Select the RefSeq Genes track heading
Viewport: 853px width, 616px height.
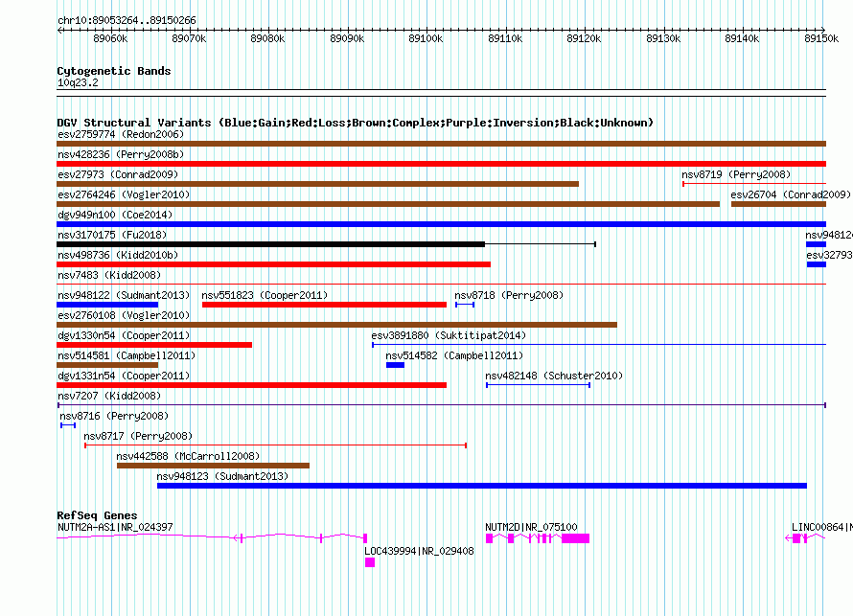[97, 515]
